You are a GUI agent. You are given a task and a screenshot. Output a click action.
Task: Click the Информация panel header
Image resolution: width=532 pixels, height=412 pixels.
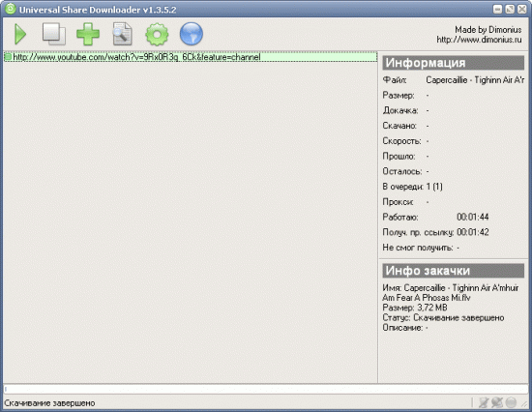[x=454, y=63]
